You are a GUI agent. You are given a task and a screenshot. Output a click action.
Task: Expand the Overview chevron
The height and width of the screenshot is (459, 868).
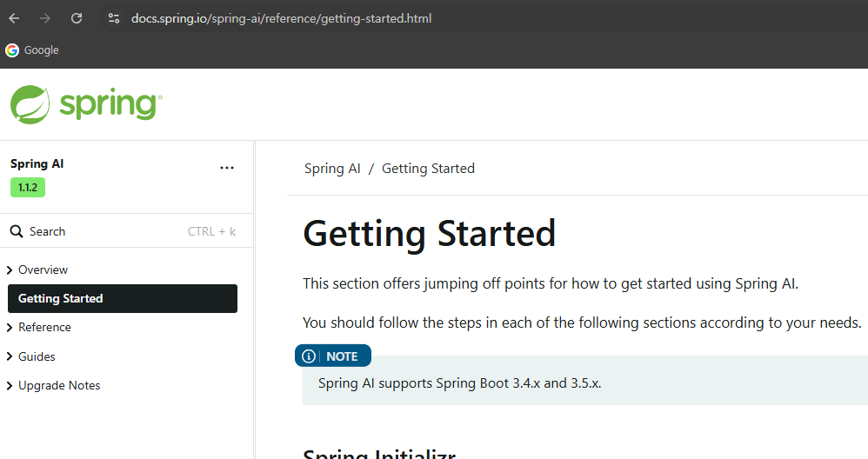pos(10,269)
